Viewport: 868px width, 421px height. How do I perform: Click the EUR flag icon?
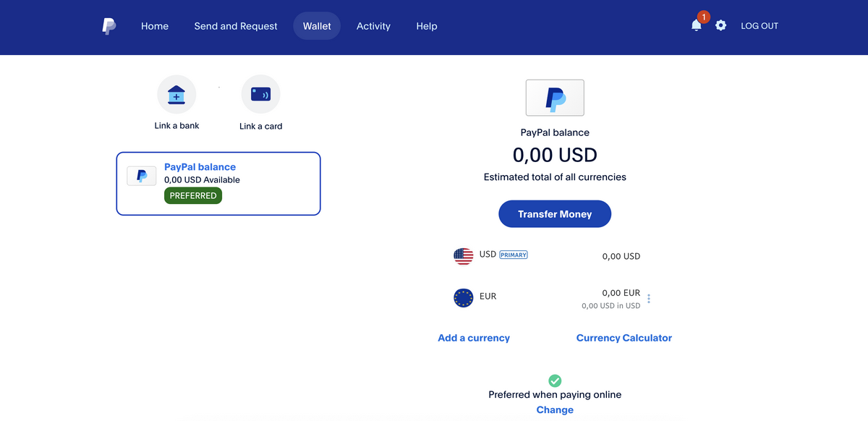click(x=463, y=297)
